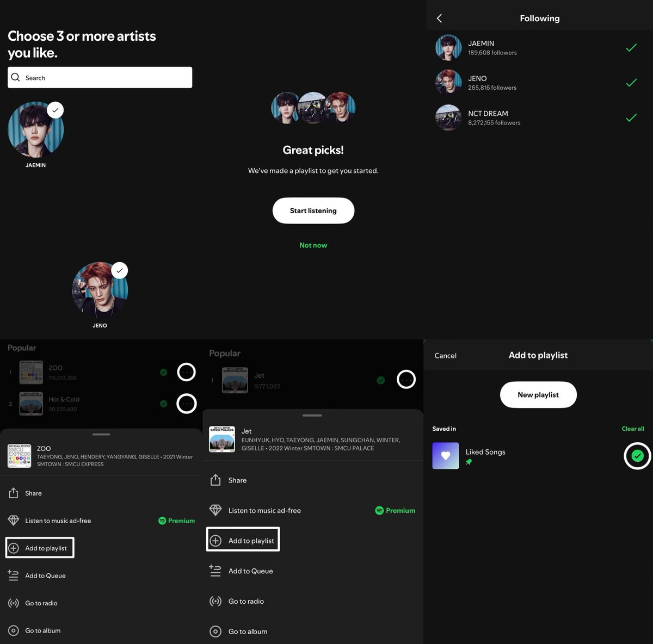This screenshot has width=653, height=644.
Task: Click Listen to music ad-free in Jet menu
Action: (x=264, y=510)
